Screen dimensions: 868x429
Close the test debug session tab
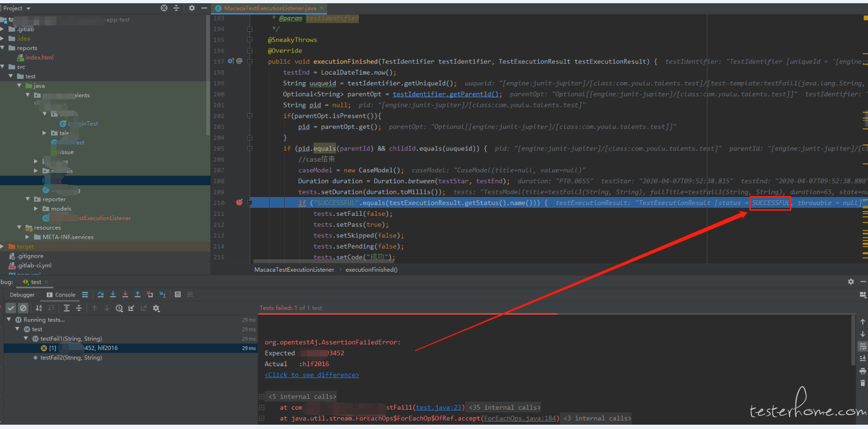pyautogui.click(x=46, y=282)
